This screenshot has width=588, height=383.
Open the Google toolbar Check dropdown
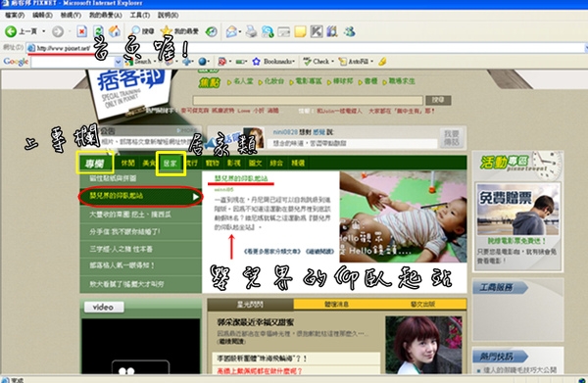[x=318, y=62]
